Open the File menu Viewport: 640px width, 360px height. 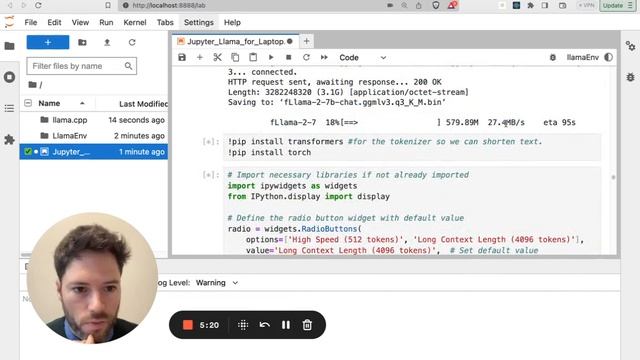point(31,22)
